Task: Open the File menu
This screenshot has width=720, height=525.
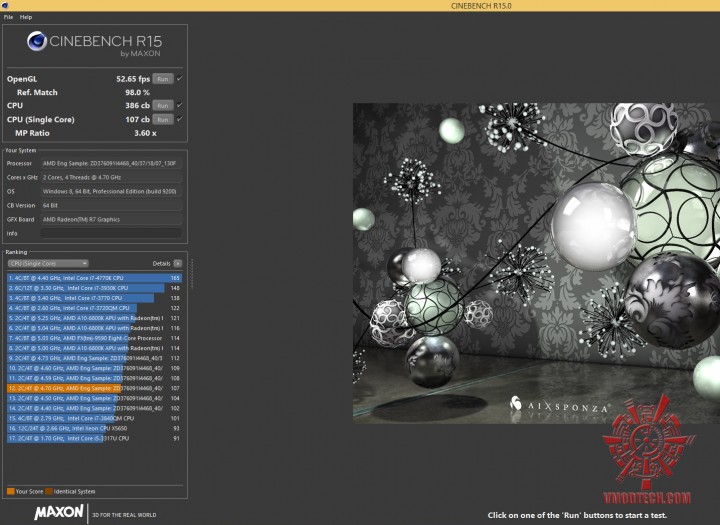Action: point(8,17)
